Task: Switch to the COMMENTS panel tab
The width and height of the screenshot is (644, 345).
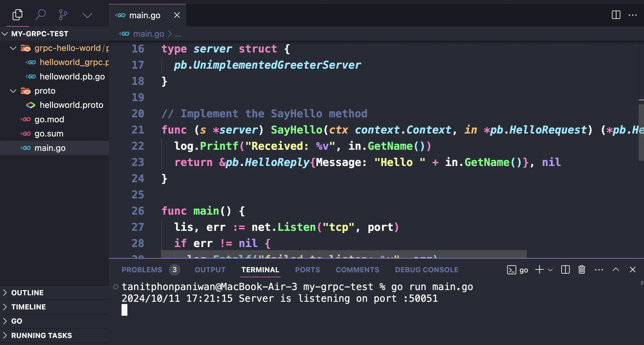Action: 357,270
